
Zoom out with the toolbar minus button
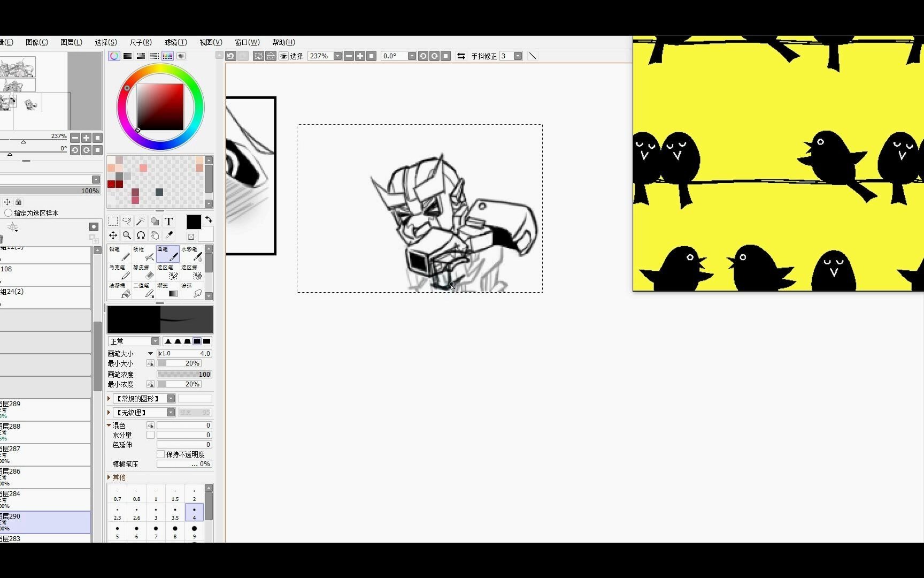click(x=349, y=56)
